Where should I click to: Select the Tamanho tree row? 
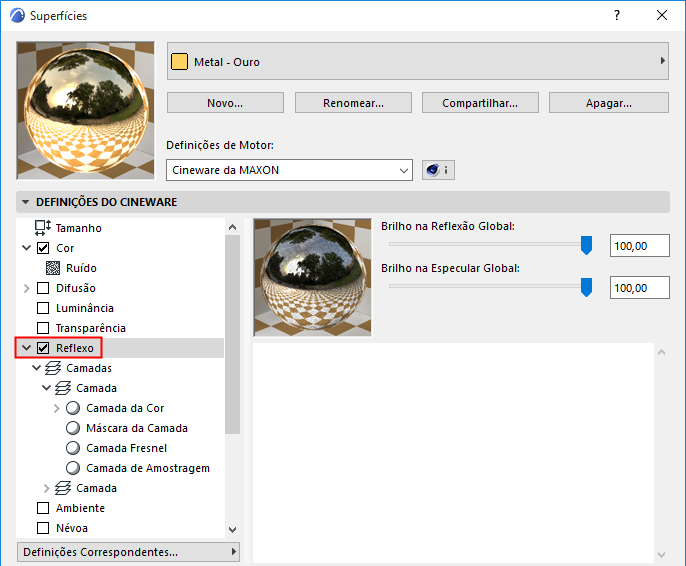tap(120, 228)
